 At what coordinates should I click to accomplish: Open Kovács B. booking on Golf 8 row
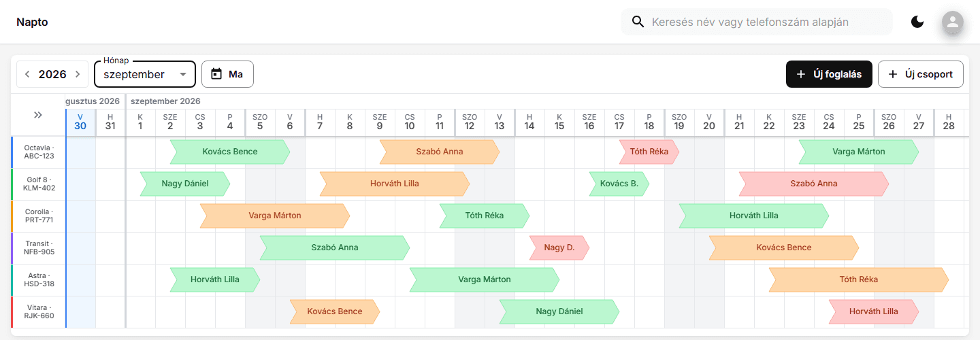click(x=619, y=184)
